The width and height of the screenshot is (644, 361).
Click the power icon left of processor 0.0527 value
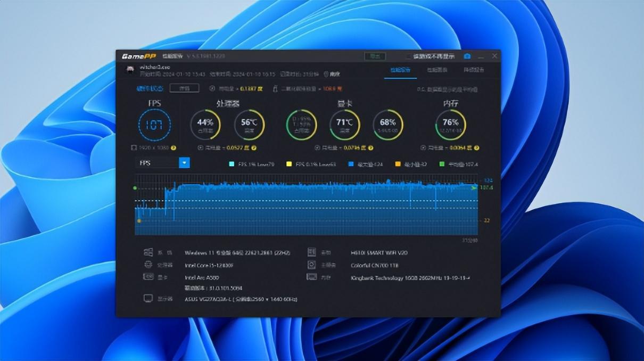point(200,147)
